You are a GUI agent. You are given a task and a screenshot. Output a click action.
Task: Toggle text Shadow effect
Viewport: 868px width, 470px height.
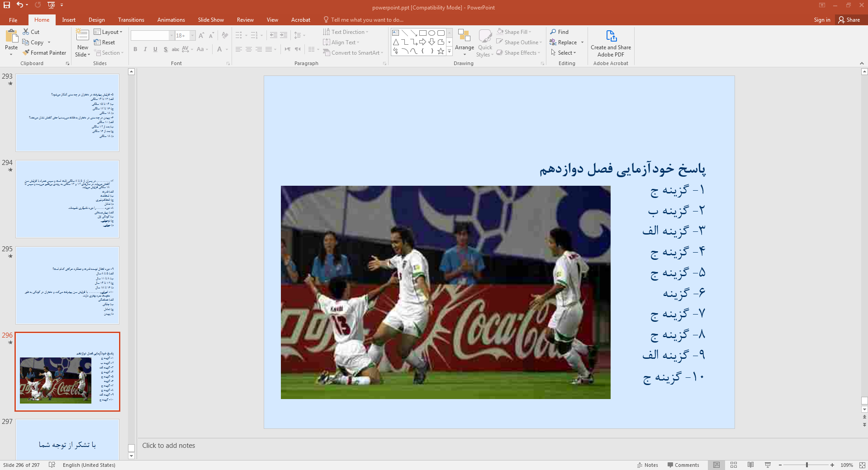[166, 49]
